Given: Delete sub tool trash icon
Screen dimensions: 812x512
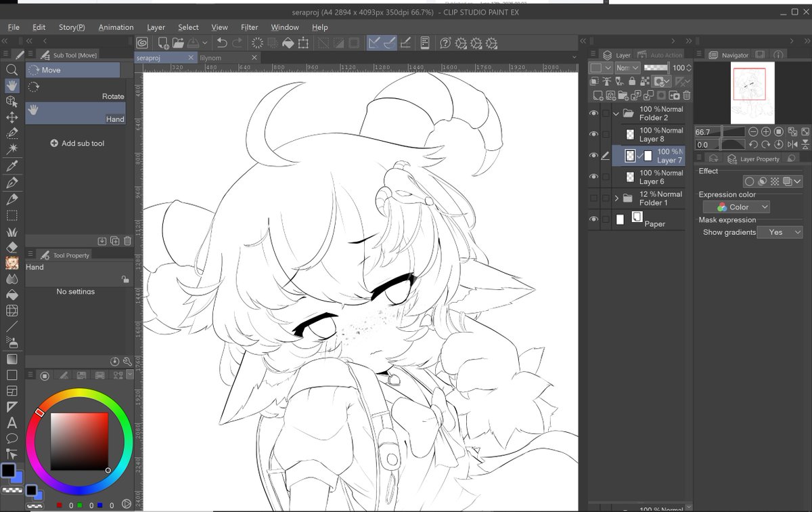Looking at the screenshot, I should click(127, 240).
